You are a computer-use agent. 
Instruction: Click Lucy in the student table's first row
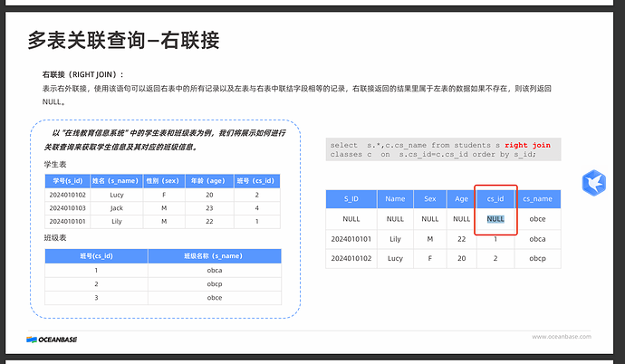[116, 195]
